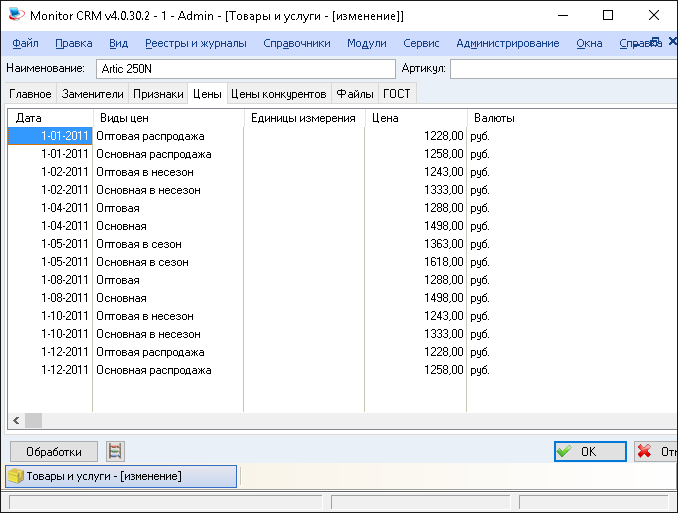Click the Monitor CRM title bar icon
The height and width of the screenshot is (513, 678).
click(x=15, y=16)
